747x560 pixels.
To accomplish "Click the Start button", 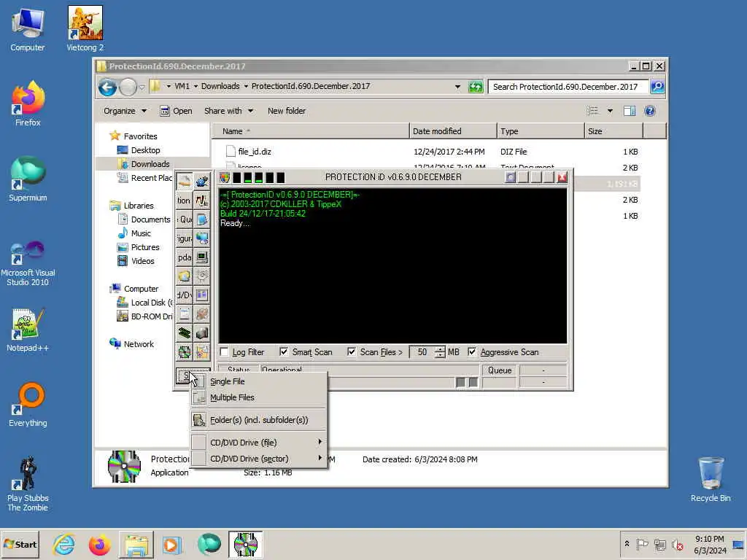I will tap(20, 544).
